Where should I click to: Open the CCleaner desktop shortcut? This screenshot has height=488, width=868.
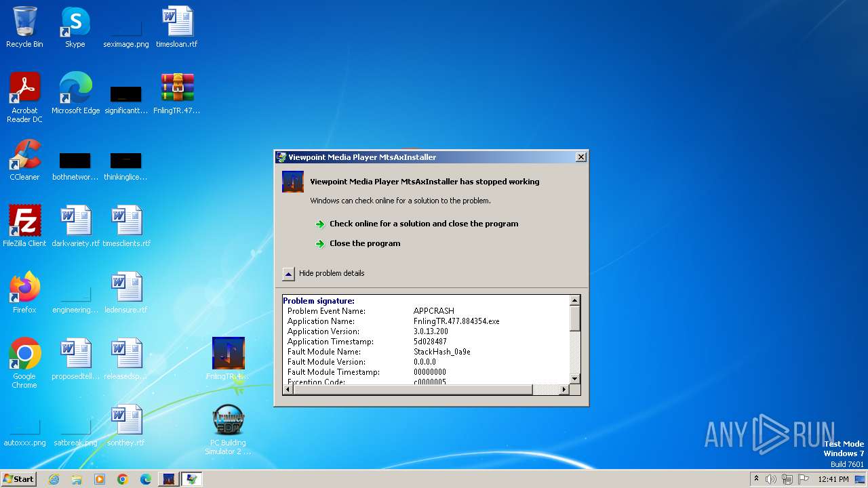point(24,160)
